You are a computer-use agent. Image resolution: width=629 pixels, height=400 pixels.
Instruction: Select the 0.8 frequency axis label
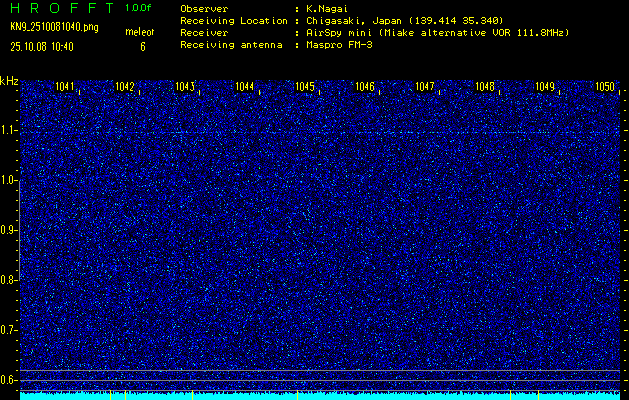pos(9,280)
